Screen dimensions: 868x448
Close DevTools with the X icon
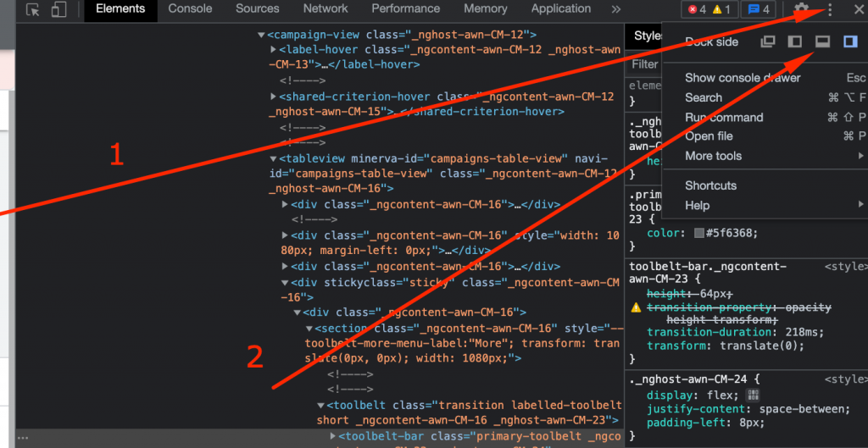tap(859, 9)
